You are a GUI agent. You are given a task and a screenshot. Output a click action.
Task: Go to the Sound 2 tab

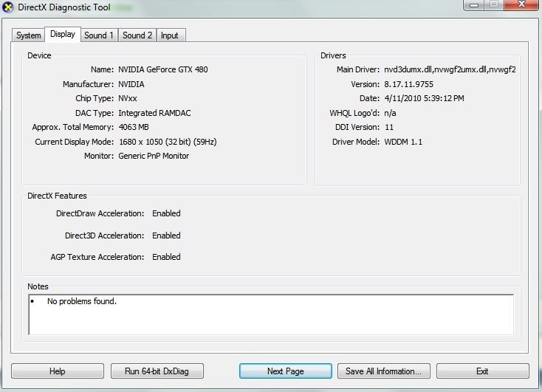(x=137, y=35)
